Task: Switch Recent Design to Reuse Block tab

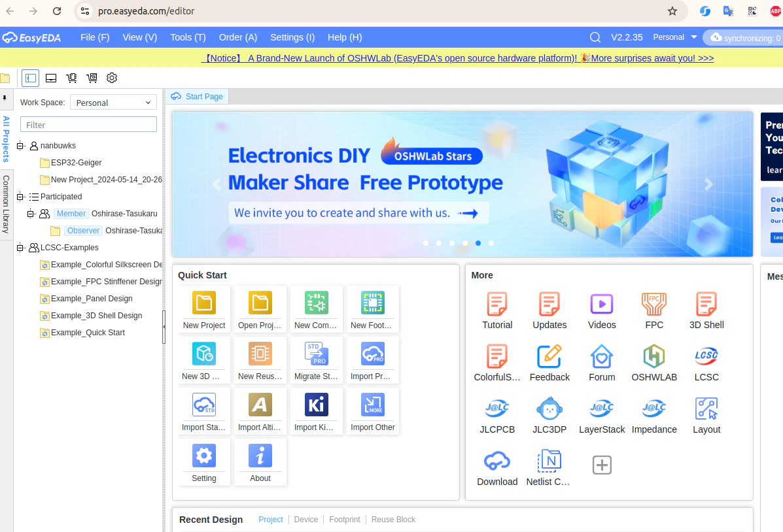Action: tap(393, 520)
